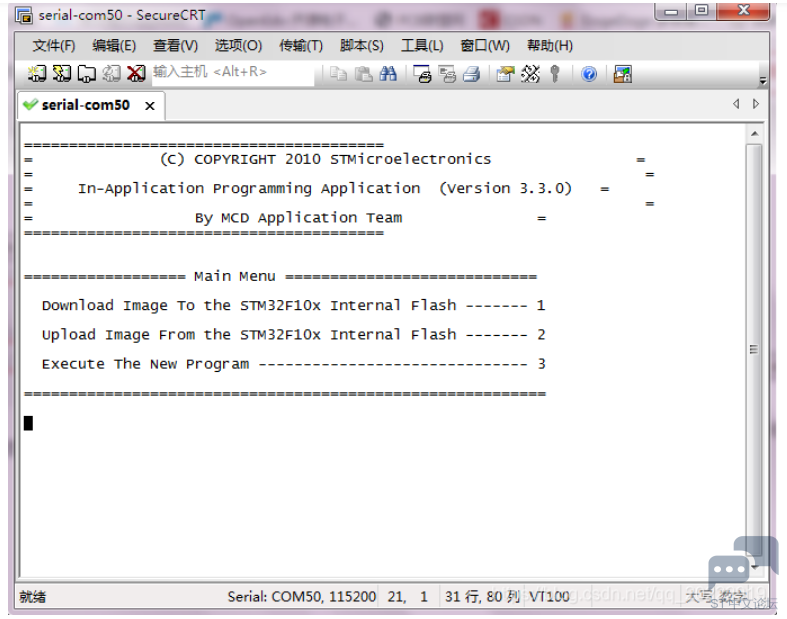
Task: Open the 脚本(S) menu
Action: (x=361, y=46)
